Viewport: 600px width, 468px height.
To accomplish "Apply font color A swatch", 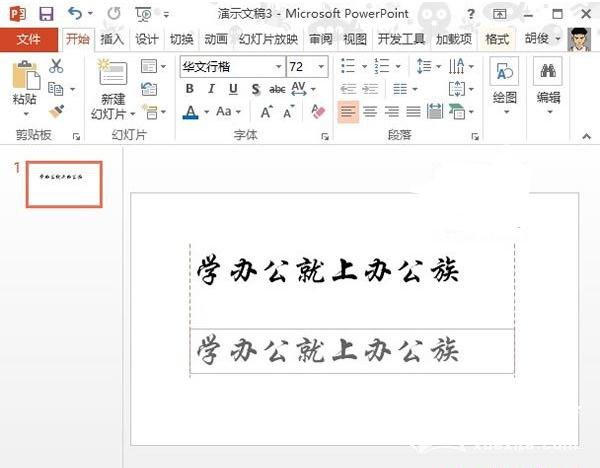I will pos(191,112).
